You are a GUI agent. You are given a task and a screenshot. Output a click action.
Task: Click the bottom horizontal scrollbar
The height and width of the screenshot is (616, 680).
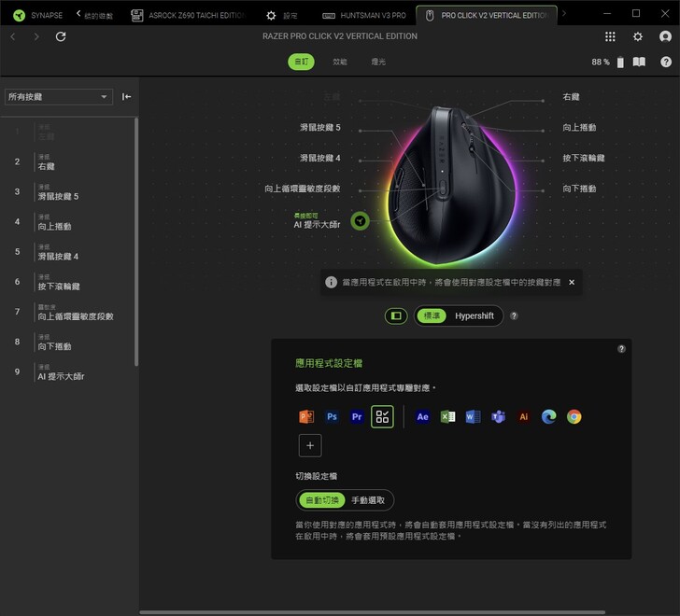point(372,612)
